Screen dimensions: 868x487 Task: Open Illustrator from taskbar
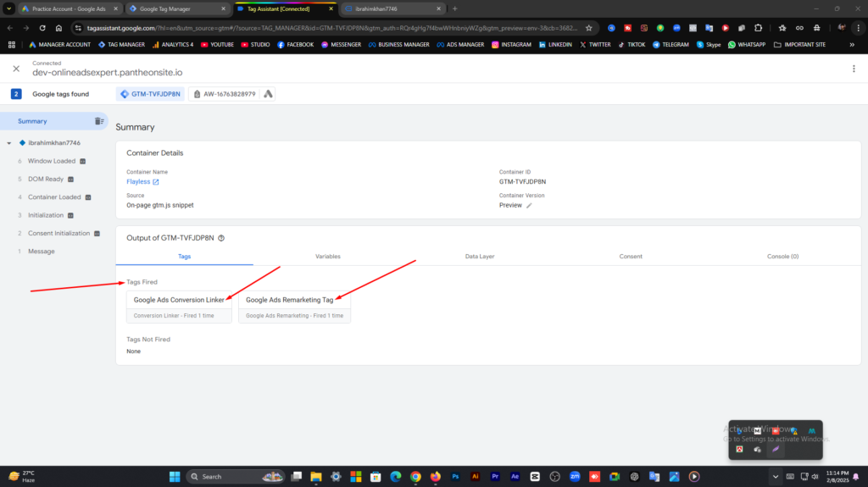(475, 477)
